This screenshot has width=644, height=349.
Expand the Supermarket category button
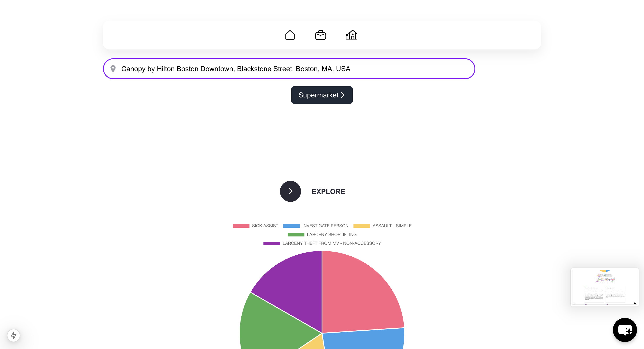pyautogui.click(x=322, y=95)
